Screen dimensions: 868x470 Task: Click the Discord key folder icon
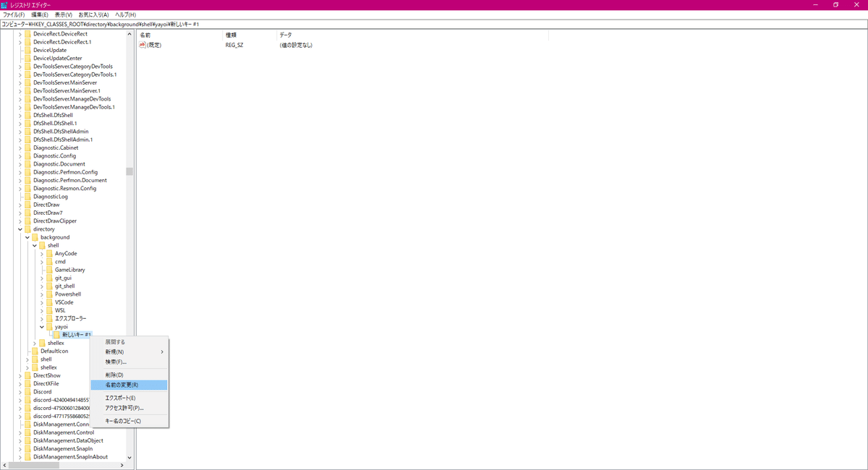point(27,392)
